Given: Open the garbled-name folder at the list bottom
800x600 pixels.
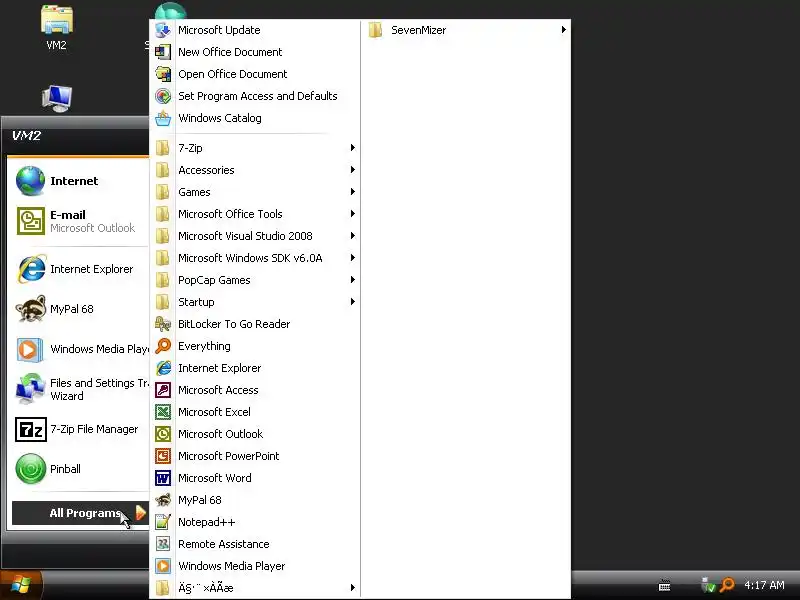Looking at the screenshot, I should (x=255, y=588).
